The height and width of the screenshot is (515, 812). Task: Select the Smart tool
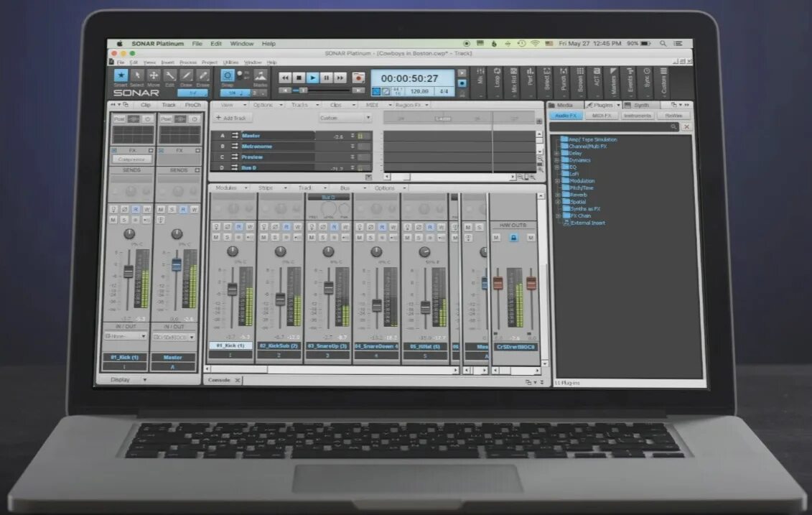121,75
